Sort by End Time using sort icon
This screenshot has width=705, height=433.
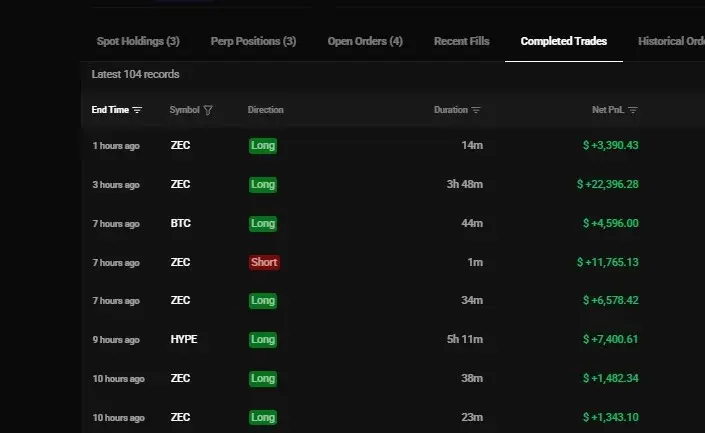click(x=137, y=110)
